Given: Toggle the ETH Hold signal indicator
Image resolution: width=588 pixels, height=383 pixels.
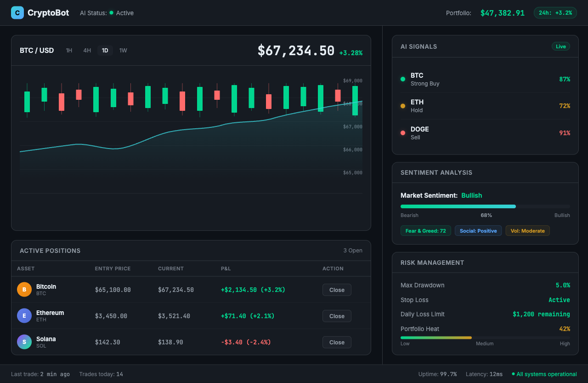Looking at the screenshot, I should click(x=402, y=106).
